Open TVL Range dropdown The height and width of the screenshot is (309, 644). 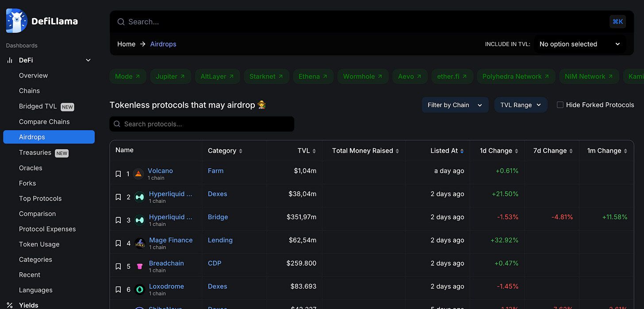(521, 105)
